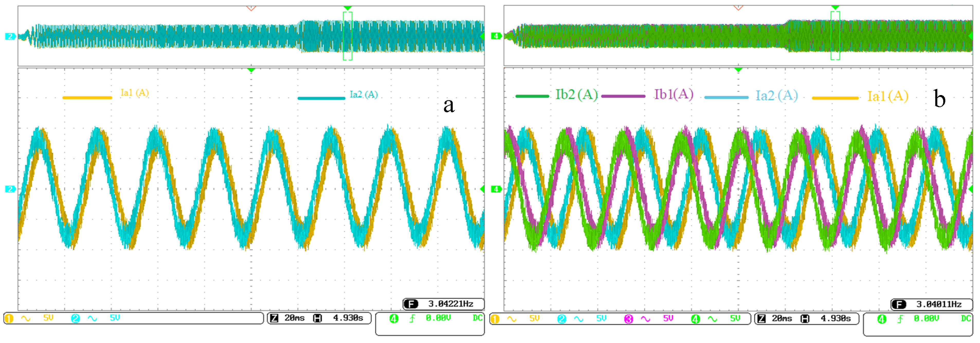Image resolution: width=980 pixels, height=343 pixels.
Task: Click the purple Ib1 legend color line
Action: pos(623,97)
